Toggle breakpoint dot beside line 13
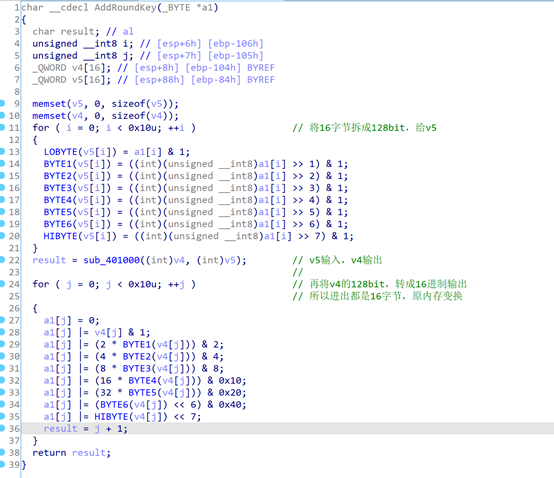The width and height of the screenshot is (554, 478). point(2,152)
